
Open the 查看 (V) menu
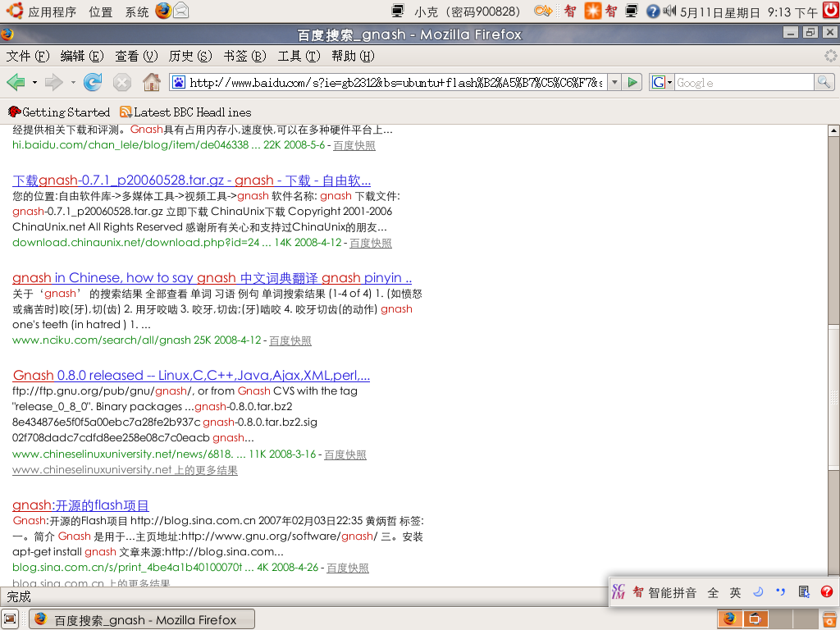coord(136,57)
